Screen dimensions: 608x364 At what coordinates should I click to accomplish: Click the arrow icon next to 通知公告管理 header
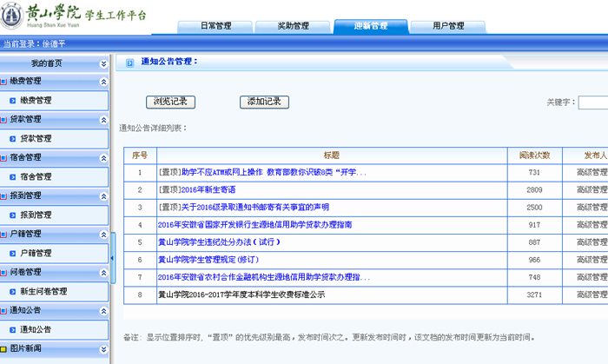click(x=129, y=63)
